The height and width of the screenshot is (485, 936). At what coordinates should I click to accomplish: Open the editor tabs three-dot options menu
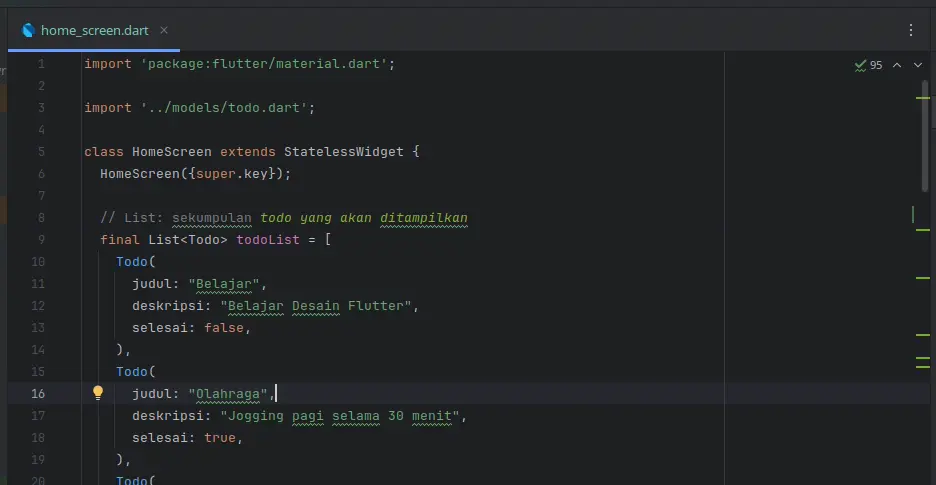pos(911,30)
